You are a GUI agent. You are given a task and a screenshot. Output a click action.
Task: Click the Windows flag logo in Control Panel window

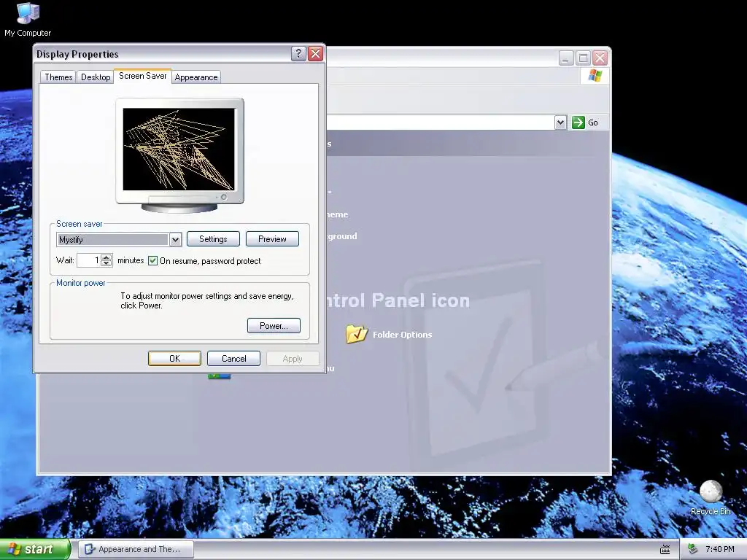(595, 75)
